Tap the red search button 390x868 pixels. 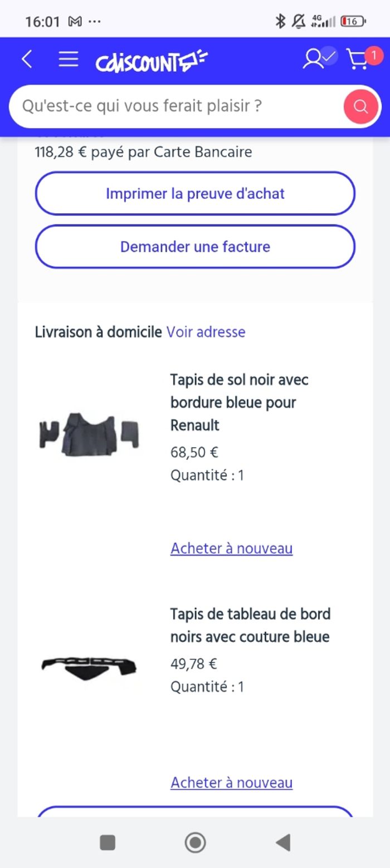pyautogui.click(x=361, y=106)
